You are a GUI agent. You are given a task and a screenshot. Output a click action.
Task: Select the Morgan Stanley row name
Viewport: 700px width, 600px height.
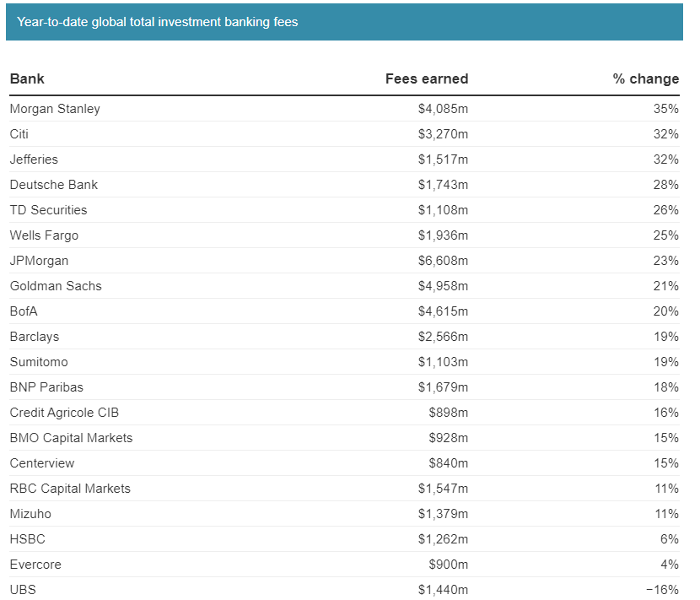55,109
